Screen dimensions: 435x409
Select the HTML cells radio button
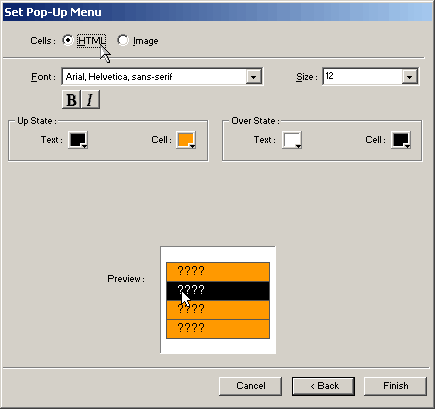(x=68, y=40)
